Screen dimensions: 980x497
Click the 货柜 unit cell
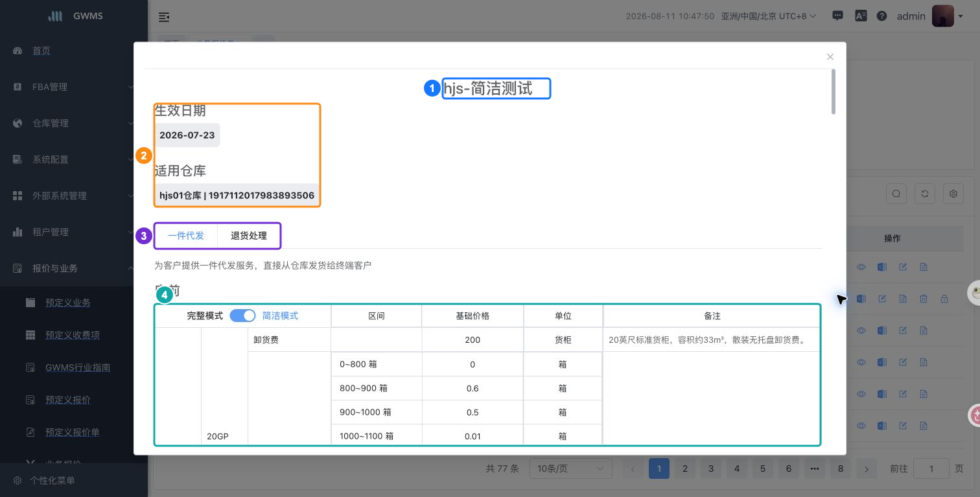point(563,340)
